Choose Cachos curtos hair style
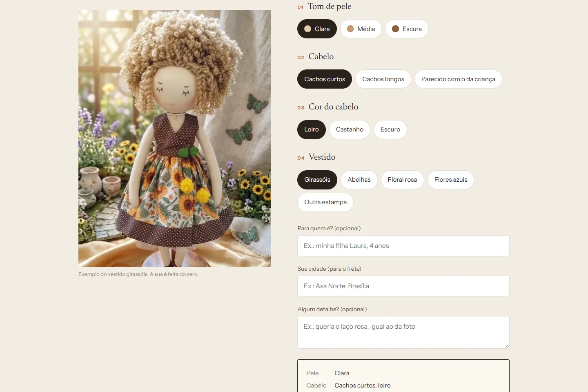The height and width of the screenshot is (392, 588). [x=325, y=79]
